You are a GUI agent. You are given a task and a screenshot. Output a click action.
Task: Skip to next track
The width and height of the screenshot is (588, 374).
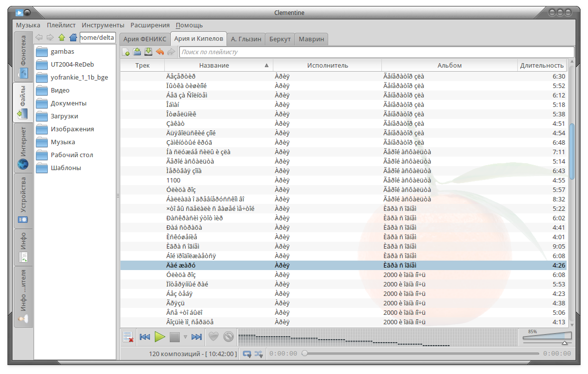tap(197, 337)
